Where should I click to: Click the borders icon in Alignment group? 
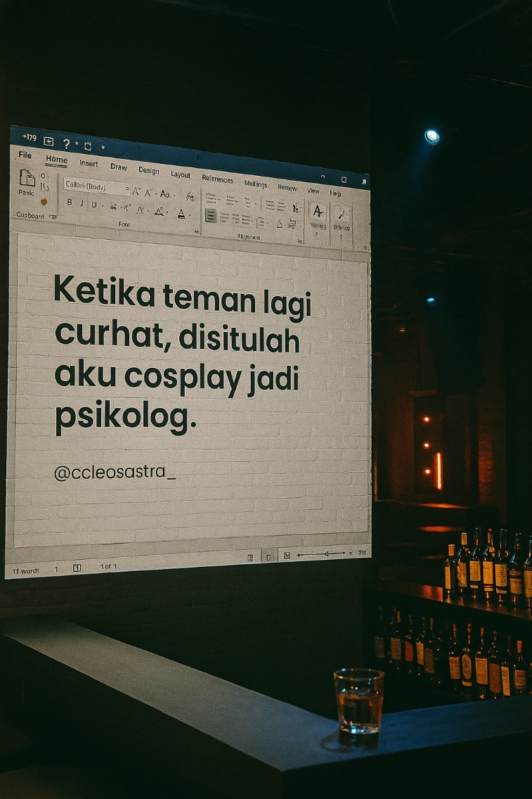click(x=292, y=224)
